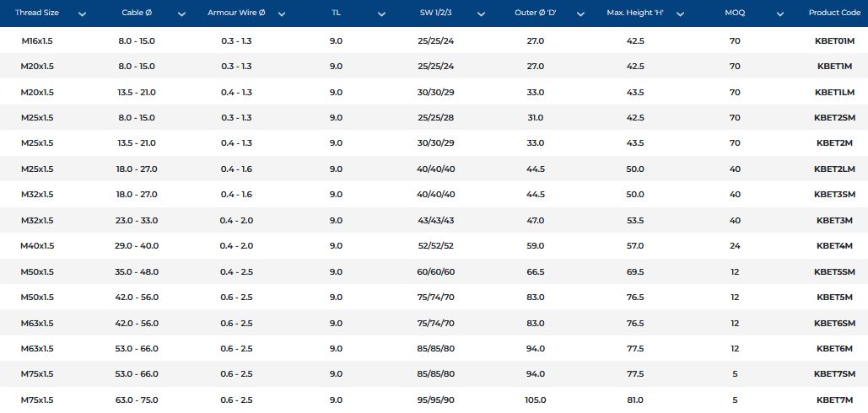Click outer diameter value 47.0
Image resolution: width=868 pixels, height=413 pixels.
click(x=536, y=221)
